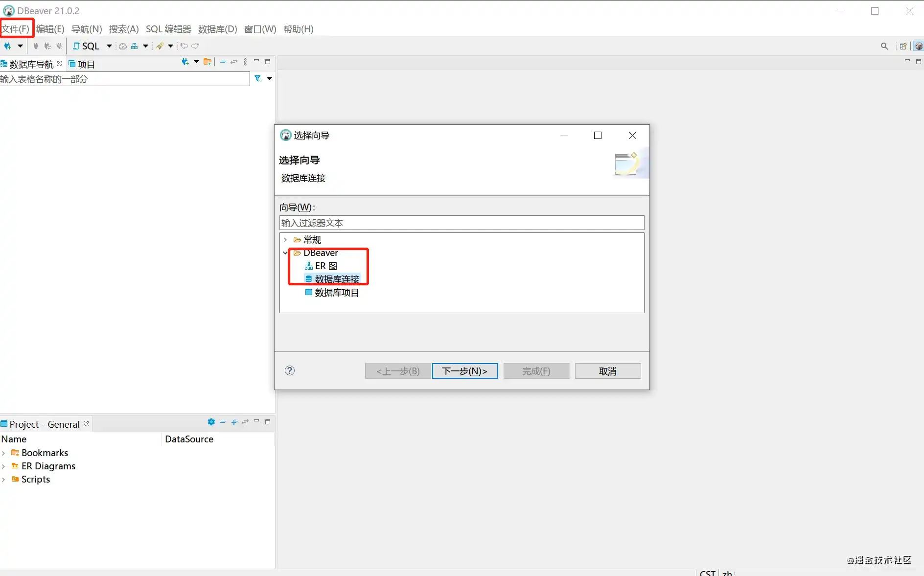This screenshot has width=924, height=576.
Task: Open the SQL editor toolbar button
Action: pos(86,46)
